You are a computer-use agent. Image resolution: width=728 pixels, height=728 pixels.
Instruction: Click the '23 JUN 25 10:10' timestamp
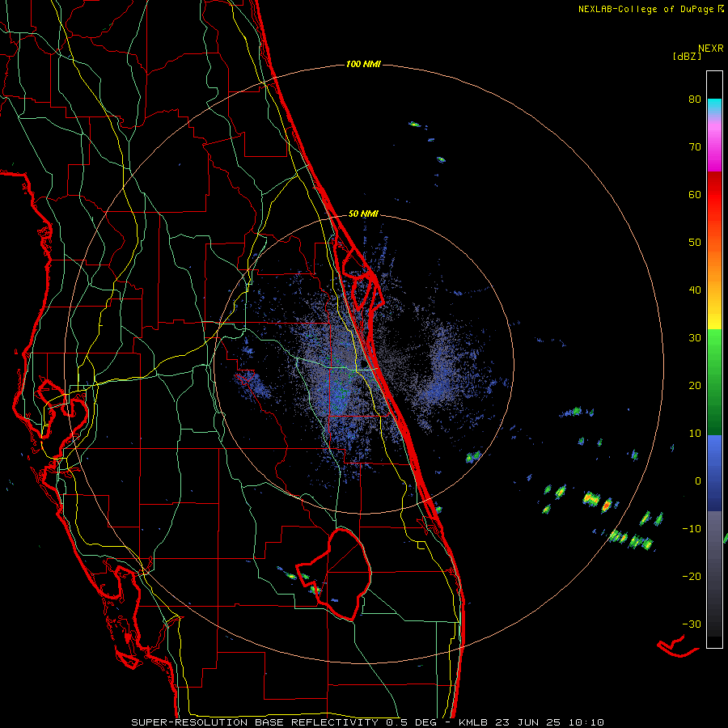click(x=551, y=722)
